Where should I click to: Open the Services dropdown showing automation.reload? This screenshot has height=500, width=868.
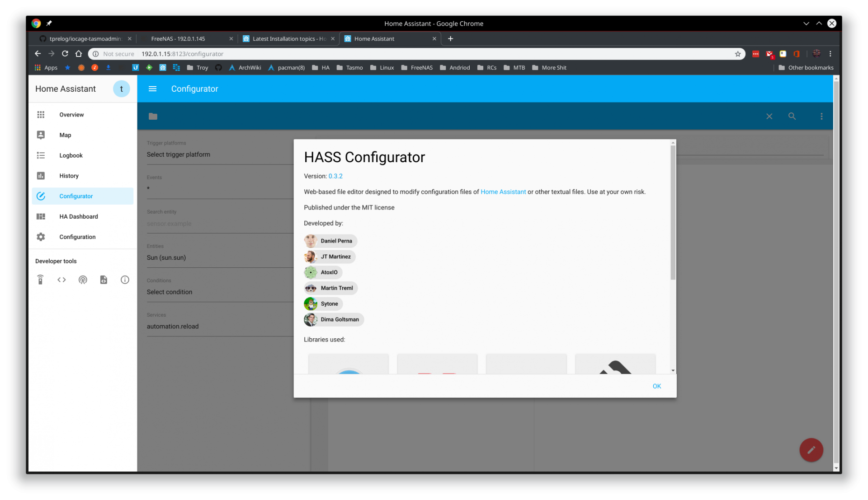click(220, 327)
